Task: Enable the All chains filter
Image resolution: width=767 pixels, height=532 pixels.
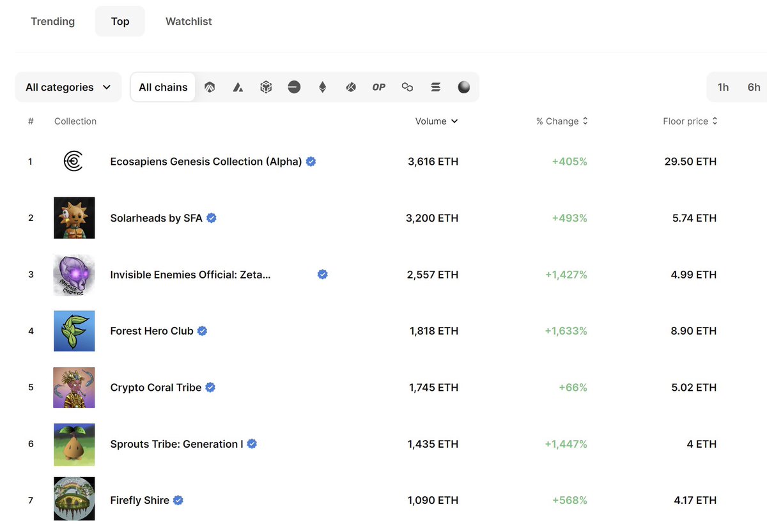Action: pos(162,87)
